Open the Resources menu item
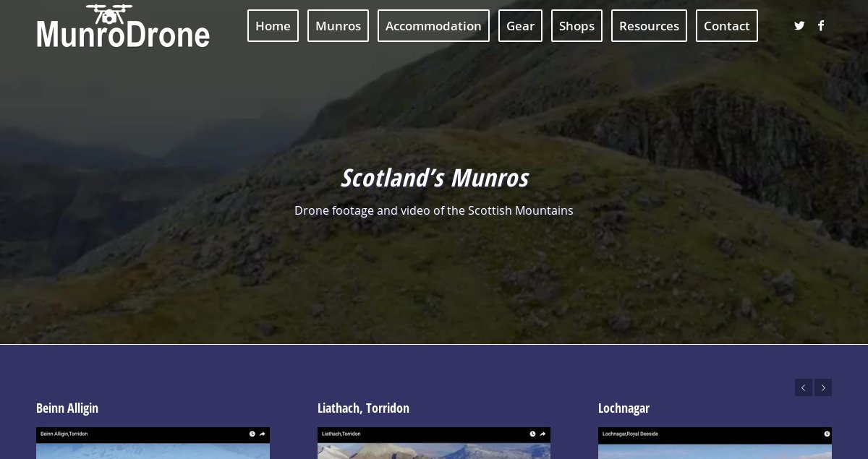 [x=649, y=26]
